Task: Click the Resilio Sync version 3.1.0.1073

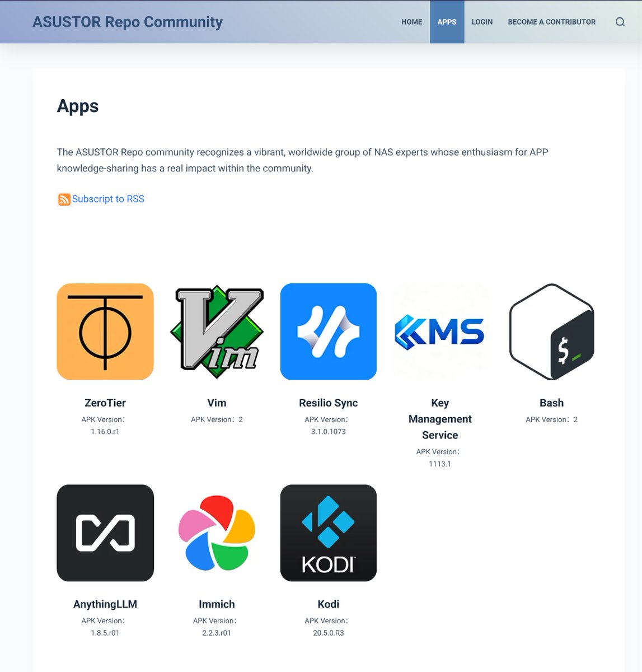Action: (x=329, y=432)
